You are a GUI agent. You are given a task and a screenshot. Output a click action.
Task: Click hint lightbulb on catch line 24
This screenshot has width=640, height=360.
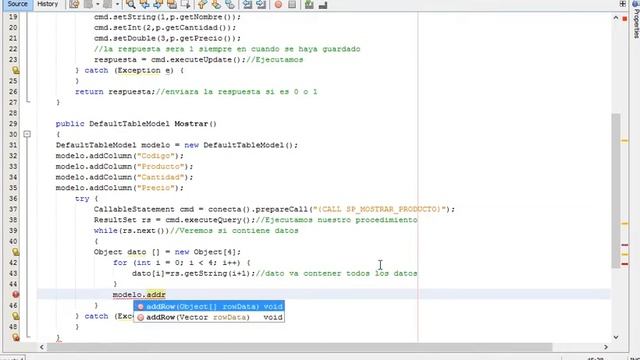click(16, 70)
